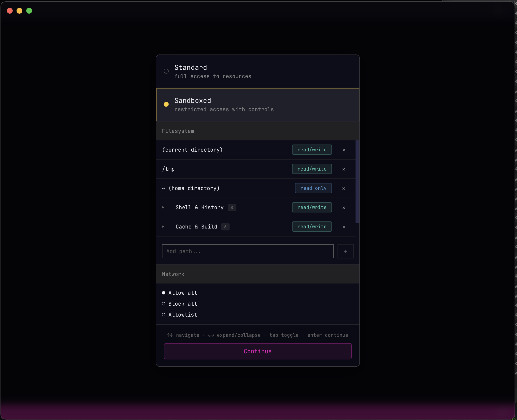Click the Network section header

pyautogui.click(x=173, y=274)
